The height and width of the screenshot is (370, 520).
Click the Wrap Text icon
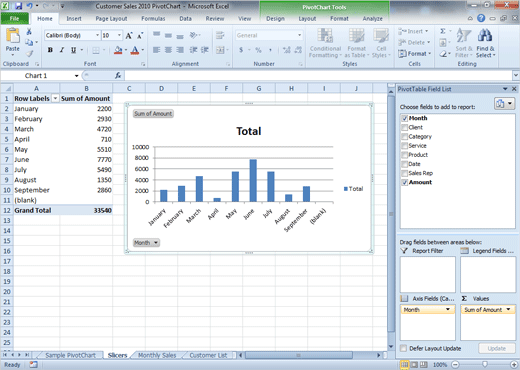[219, 35]
